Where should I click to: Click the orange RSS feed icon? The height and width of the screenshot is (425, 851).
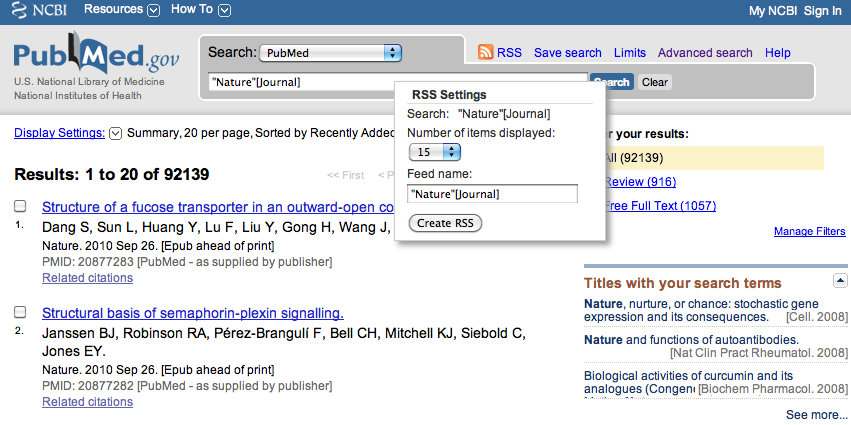[486, 52]
